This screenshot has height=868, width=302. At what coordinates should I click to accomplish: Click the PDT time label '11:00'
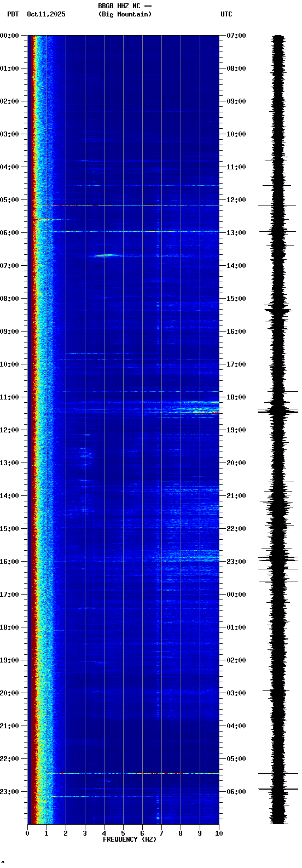click(9, 397)
